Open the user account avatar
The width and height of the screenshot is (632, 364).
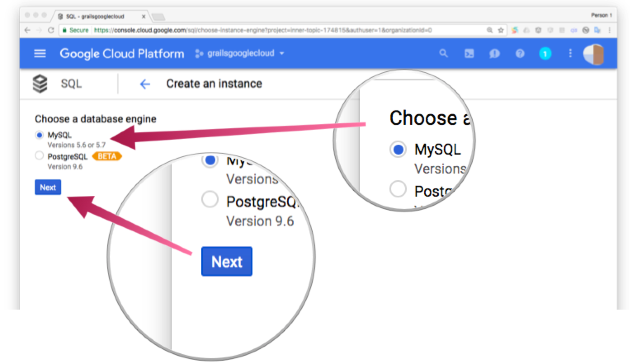(594, 54)
